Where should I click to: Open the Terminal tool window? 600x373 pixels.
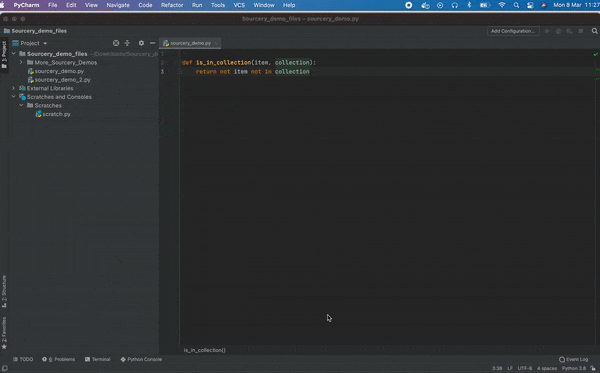point(98,359)
